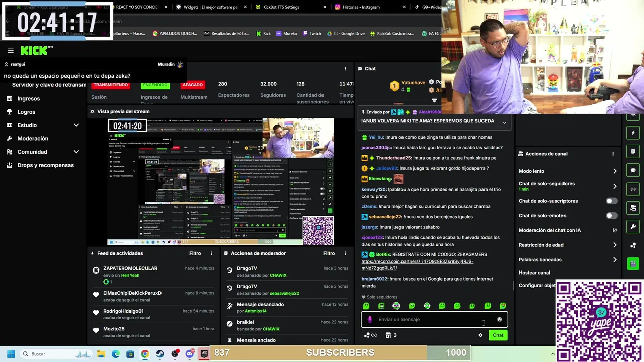
Task: Click ZAPATEROMOLECULAR activity entry
Action: [153, 275]
